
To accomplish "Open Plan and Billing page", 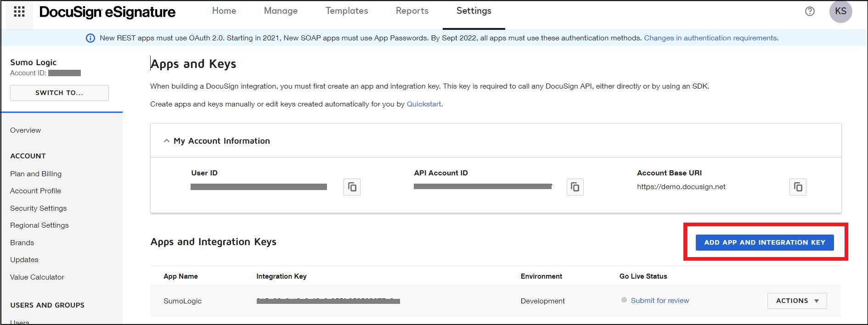I will pyautogui.click(x=36, y=174).
